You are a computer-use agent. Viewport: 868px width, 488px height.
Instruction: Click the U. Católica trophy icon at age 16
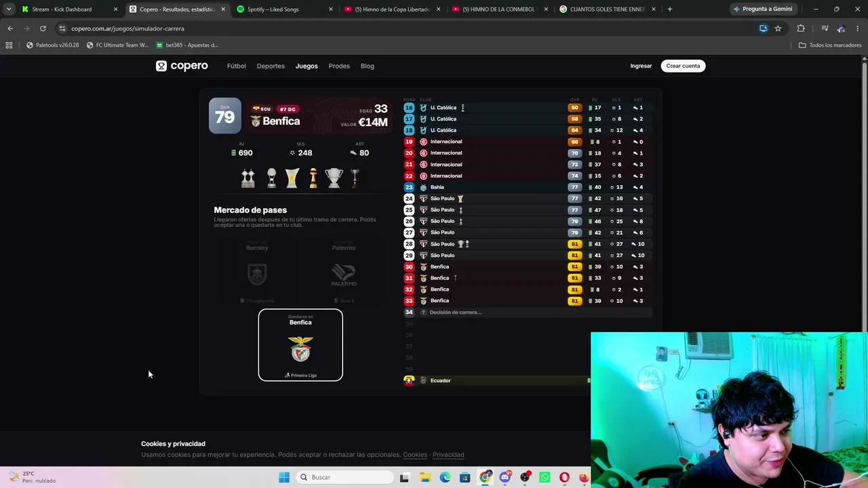click(x=463, y=108)
